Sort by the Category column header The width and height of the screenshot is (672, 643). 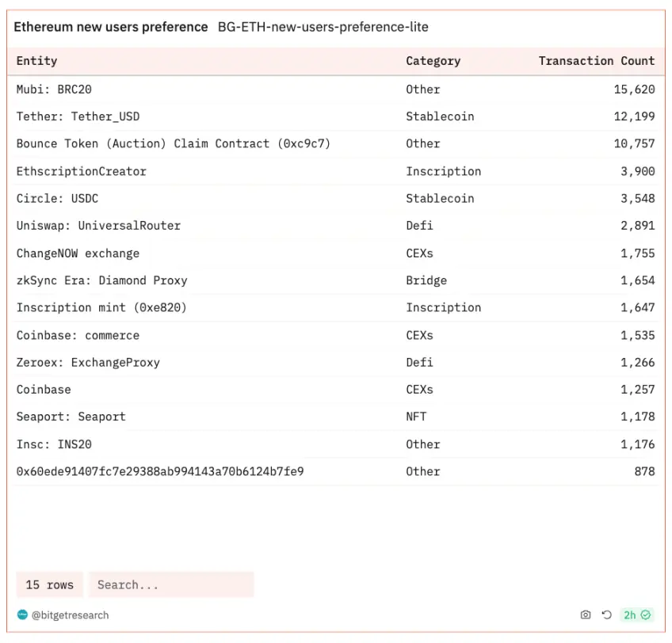click(433, 61)
